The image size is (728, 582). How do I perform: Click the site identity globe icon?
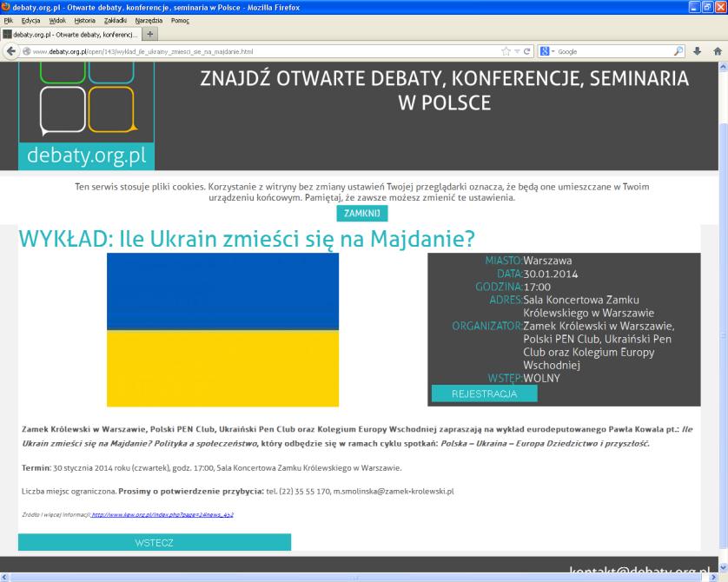coord(27,51)
